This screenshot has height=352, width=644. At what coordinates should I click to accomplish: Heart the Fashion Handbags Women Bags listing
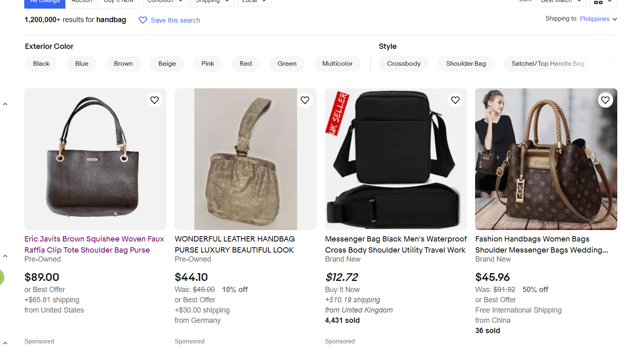[x=605, y=100]
